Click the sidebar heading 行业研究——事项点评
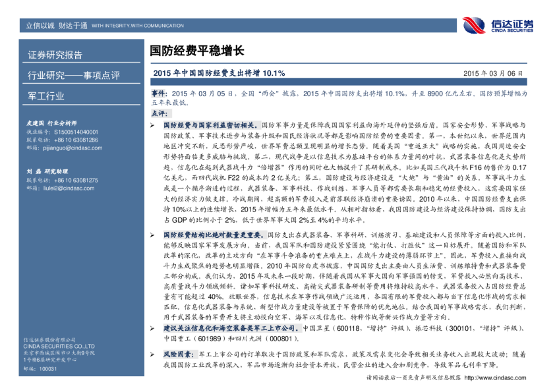The width and height of the screenshot is (555, 392). (74, 75)
